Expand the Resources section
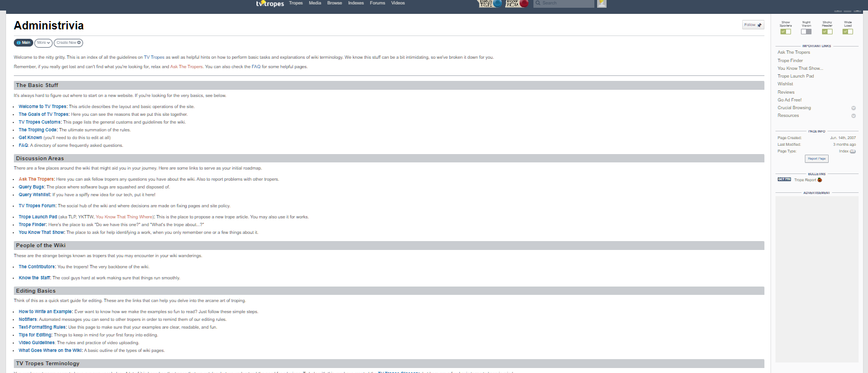 (854, 116)
